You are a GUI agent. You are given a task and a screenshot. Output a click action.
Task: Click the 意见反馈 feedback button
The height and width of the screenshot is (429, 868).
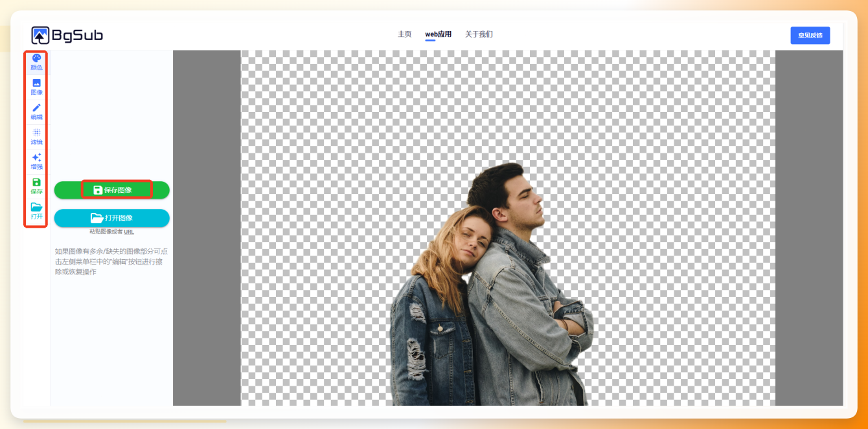[810, 36]
